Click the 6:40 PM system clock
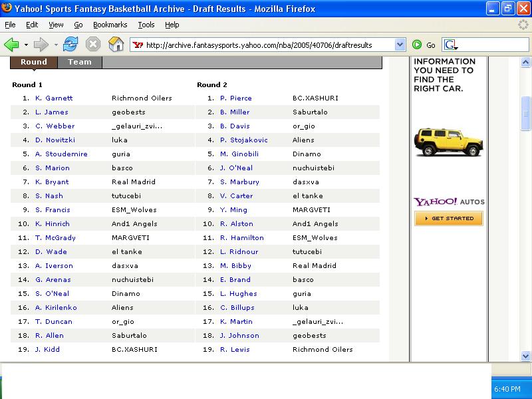The height and width of the screenshot is (399, 532). [507, 389]
